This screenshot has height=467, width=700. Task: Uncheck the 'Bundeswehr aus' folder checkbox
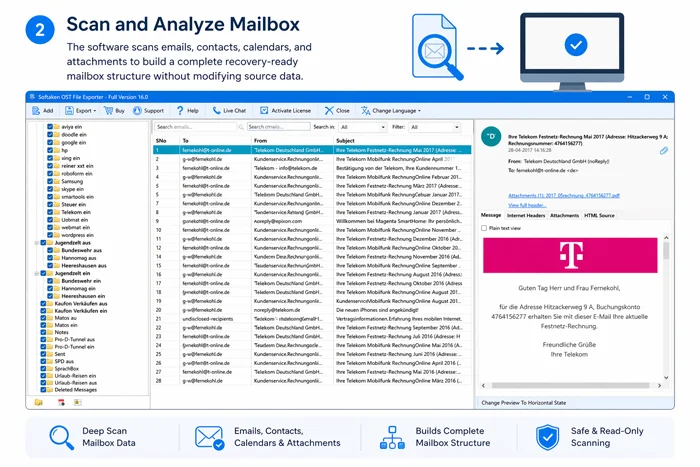50,250
